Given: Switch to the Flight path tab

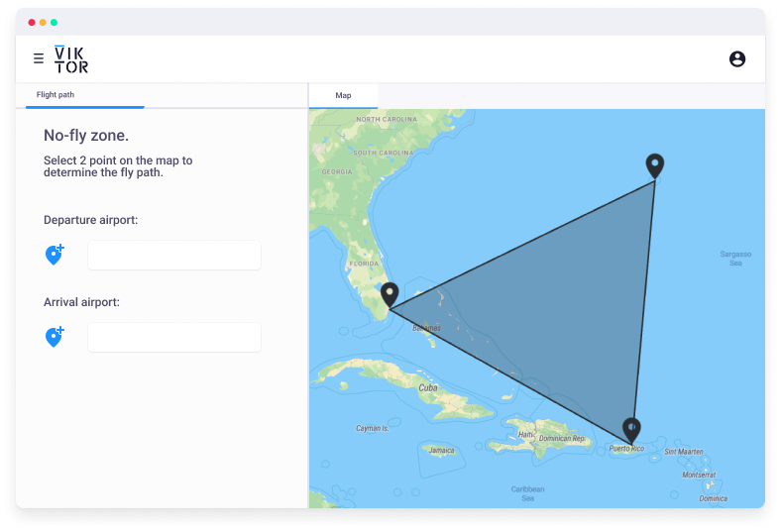Looking at the screenshot, I should (56, 95).
